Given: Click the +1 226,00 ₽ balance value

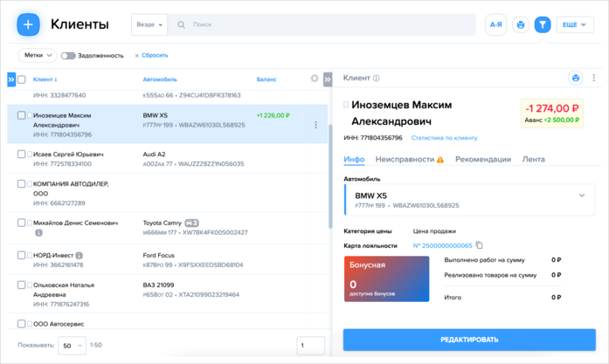Looking at the screenshot, I should 273,115.
